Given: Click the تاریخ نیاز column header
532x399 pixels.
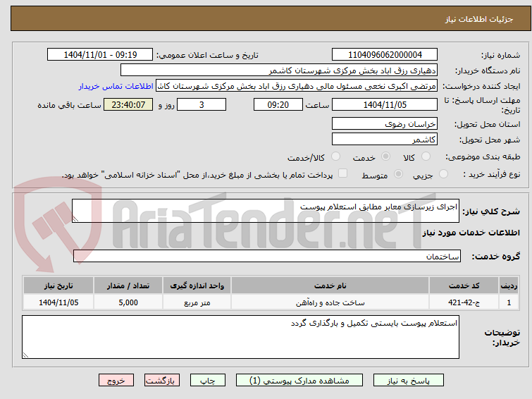Looking at the screenshot, I should pyautogui.click(x=58, y=286).
